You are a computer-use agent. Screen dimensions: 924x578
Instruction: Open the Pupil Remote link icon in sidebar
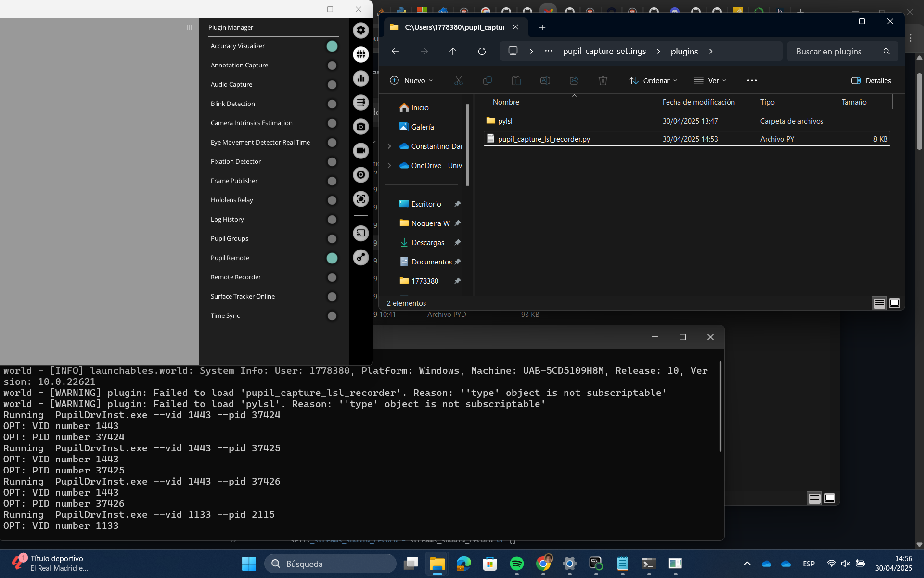coord(360,258)
